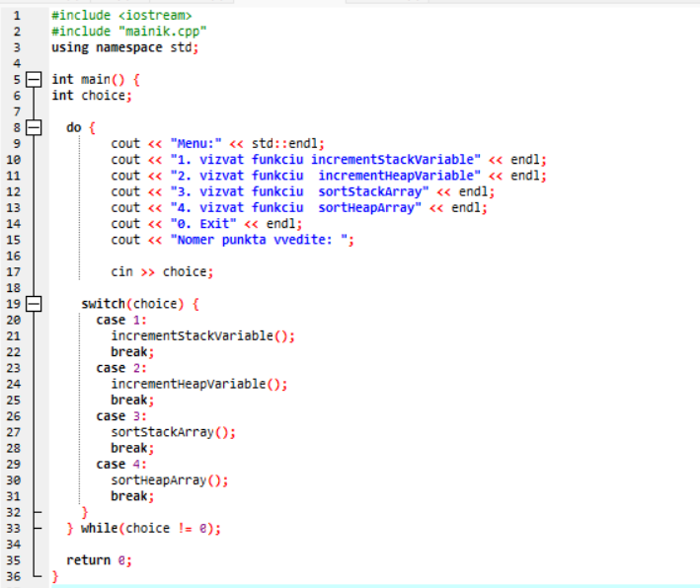Image resolution: width=700 pixels, height=588 pixels.
Task: Click 'incrementStackVariable"' in menu string
Action: point(396,160)
